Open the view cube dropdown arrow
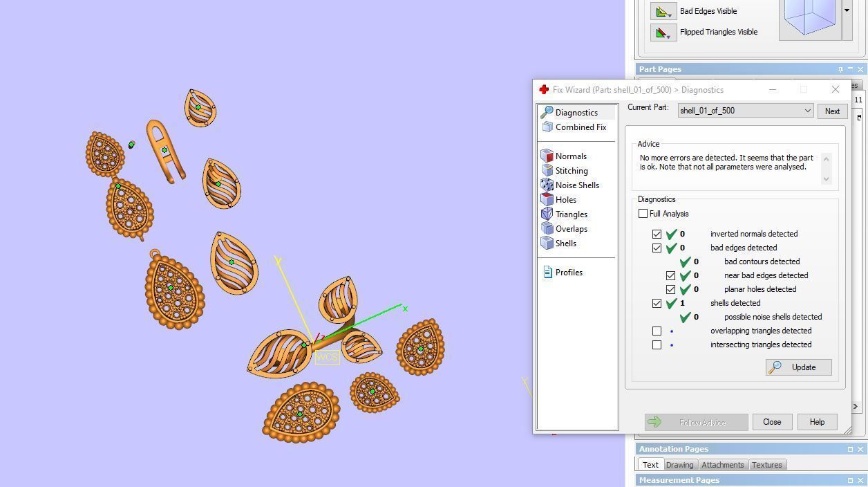The height and width of the screenshot is (487, 868). [x=847, y=10]
